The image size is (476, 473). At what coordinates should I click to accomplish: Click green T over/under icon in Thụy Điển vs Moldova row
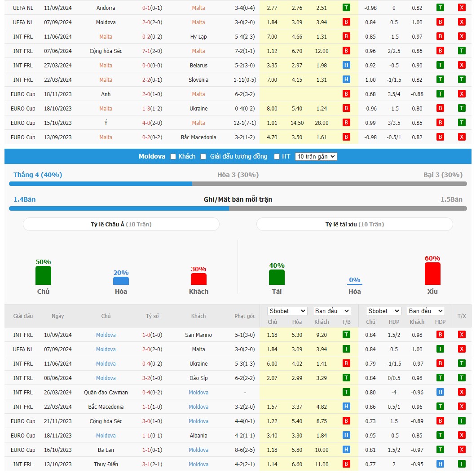[x=462, y=464]
